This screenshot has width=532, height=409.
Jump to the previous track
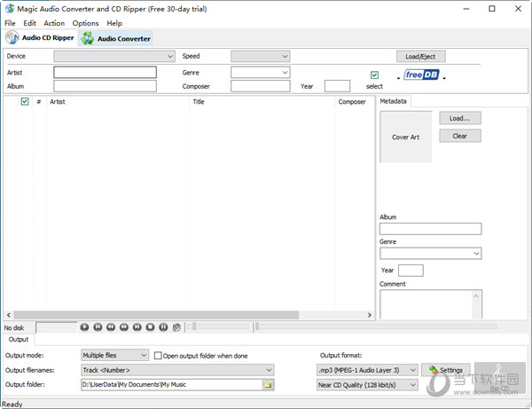(98, 327)
